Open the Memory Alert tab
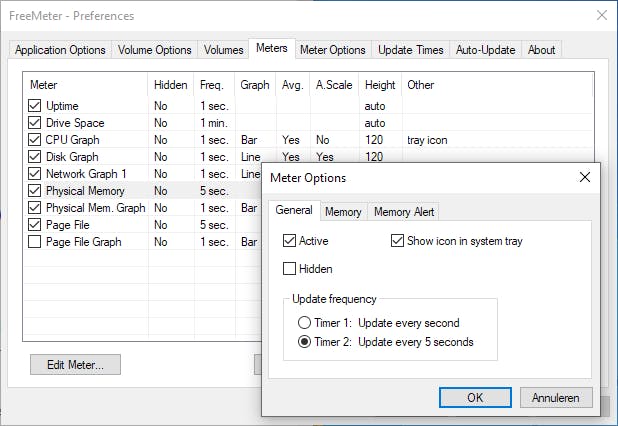 404,212
